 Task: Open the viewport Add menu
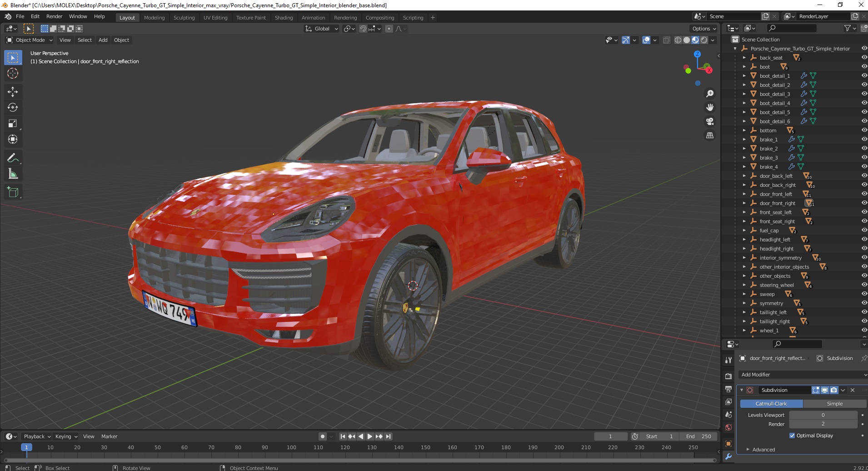tap(103, 40)
